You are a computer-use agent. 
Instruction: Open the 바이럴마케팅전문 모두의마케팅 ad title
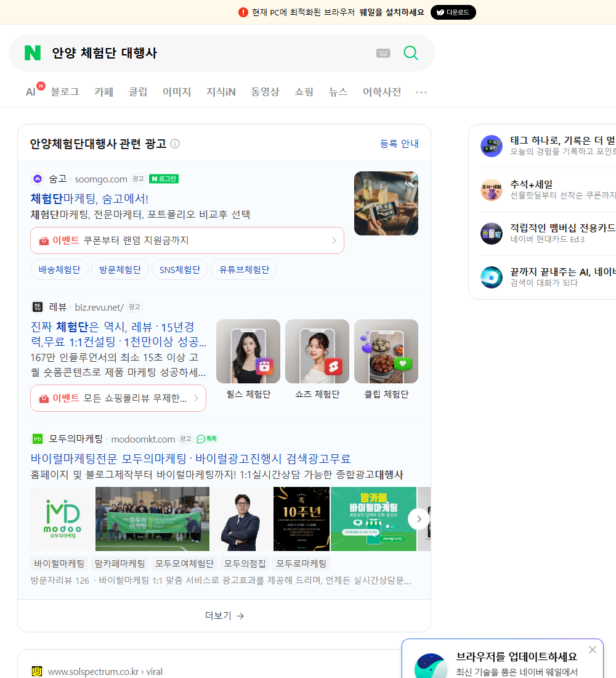(190, 459)
